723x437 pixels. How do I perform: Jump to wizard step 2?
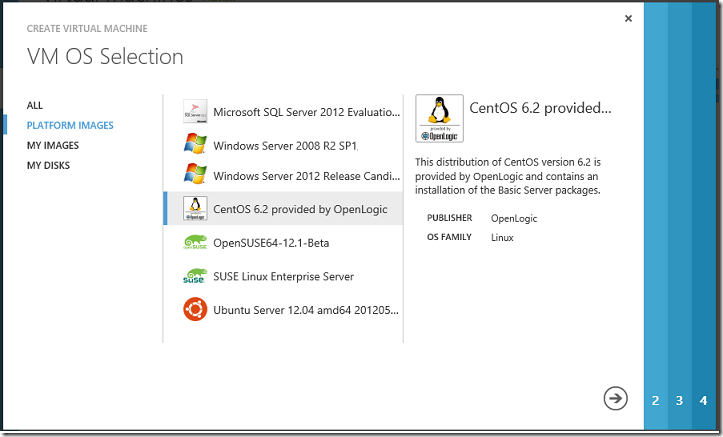656,400
